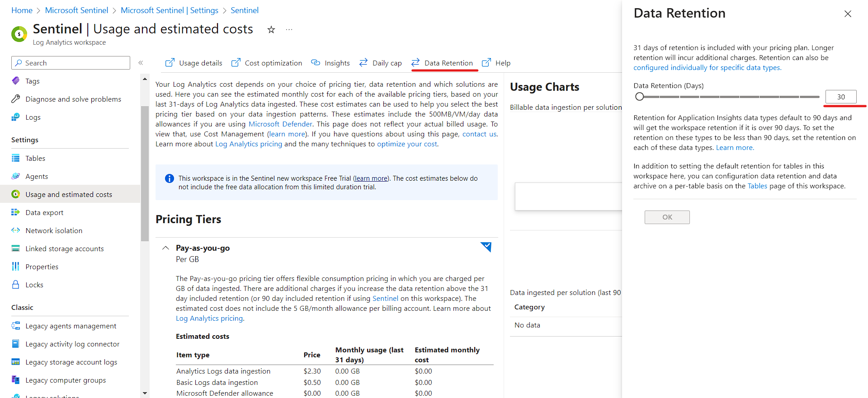Open the Usage details toolbar item
The height and width of the screenshot is (398, 868).
coord(194,63)
